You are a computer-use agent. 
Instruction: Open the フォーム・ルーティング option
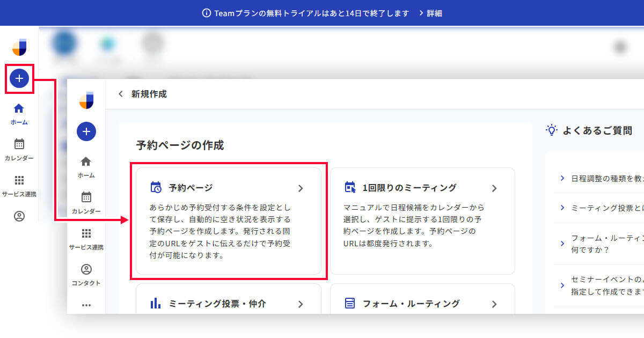click(x=422, y=304)
